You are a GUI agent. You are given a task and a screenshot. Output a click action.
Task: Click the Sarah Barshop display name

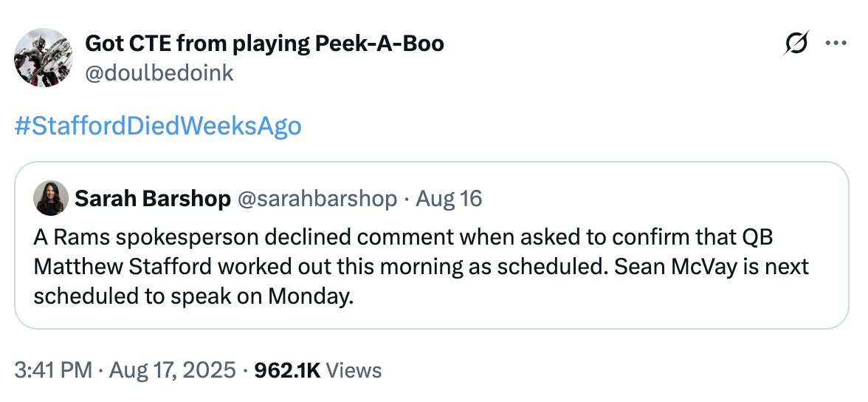click(153, 198)
